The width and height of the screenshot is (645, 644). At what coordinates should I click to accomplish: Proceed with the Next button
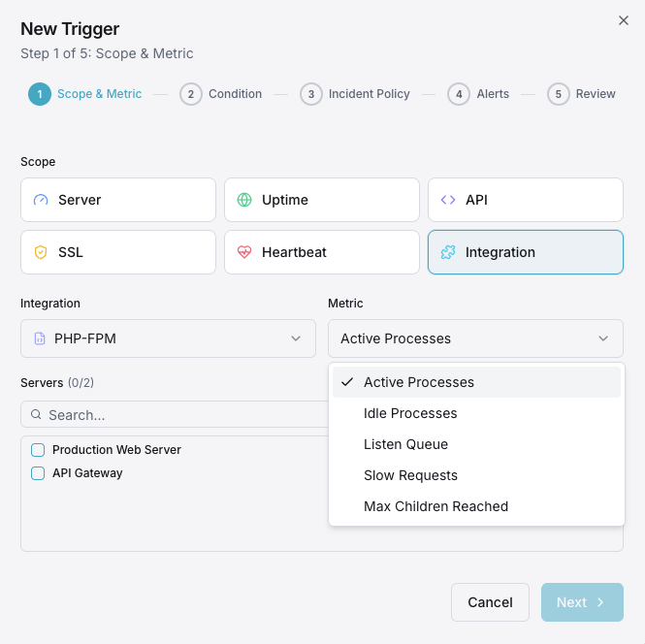[x=582, y=602]
